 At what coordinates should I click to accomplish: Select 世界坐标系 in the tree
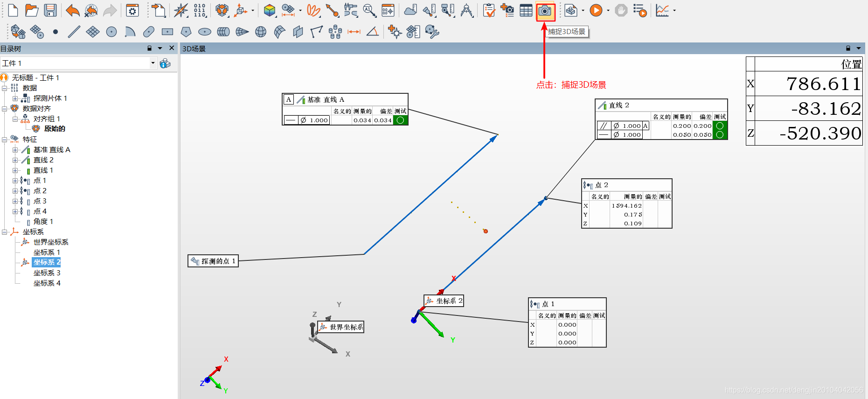(51, 242)
